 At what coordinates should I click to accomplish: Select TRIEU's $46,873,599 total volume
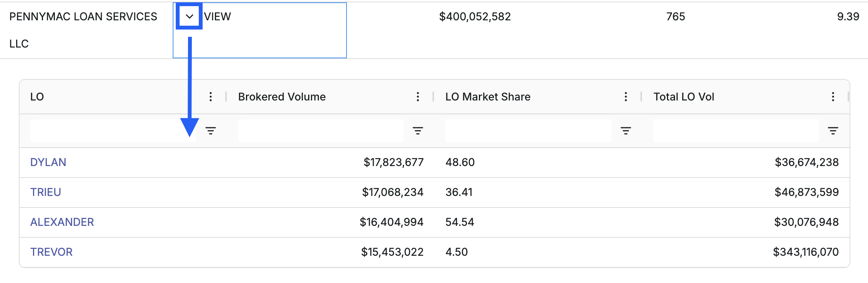(807, 192)
